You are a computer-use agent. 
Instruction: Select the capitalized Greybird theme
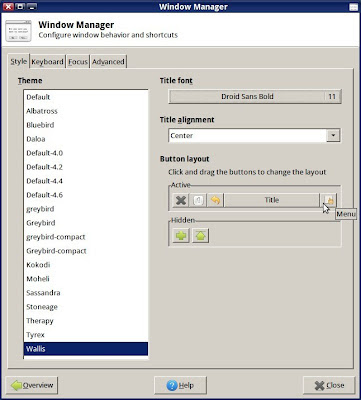coord(86,223)
